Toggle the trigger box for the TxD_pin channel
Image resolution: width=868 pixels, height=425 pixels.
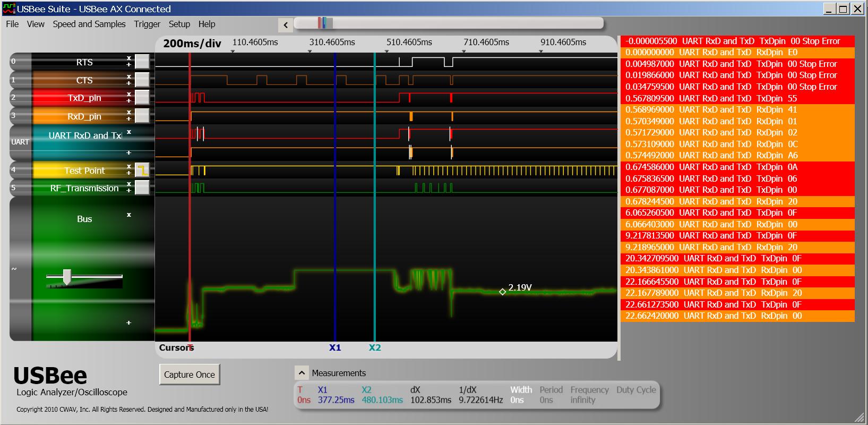(142, 97)
